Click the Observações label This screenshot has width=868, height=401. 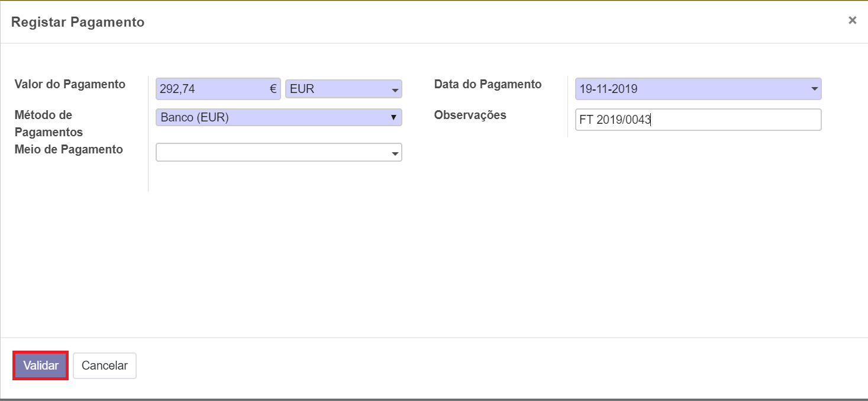pos(470,116)
